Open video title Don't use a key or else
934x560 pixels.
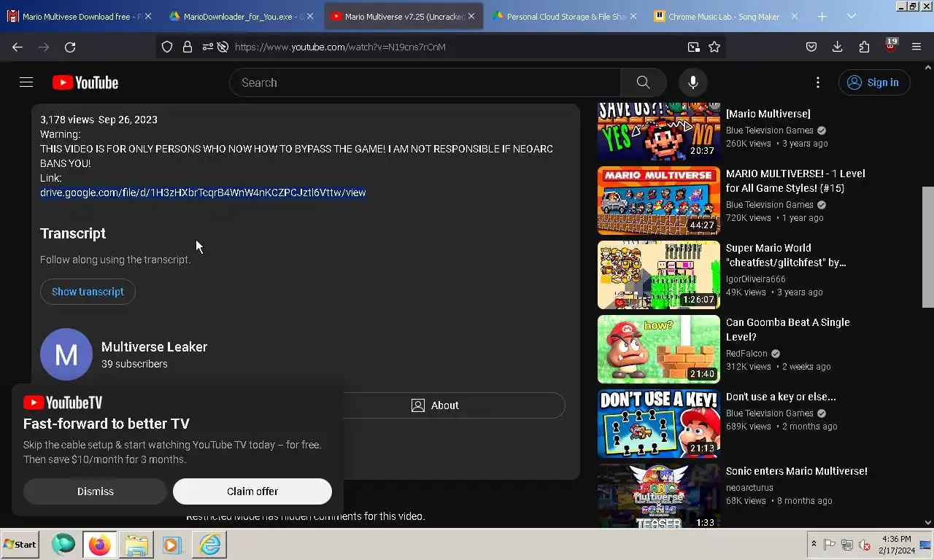point(781,397)
